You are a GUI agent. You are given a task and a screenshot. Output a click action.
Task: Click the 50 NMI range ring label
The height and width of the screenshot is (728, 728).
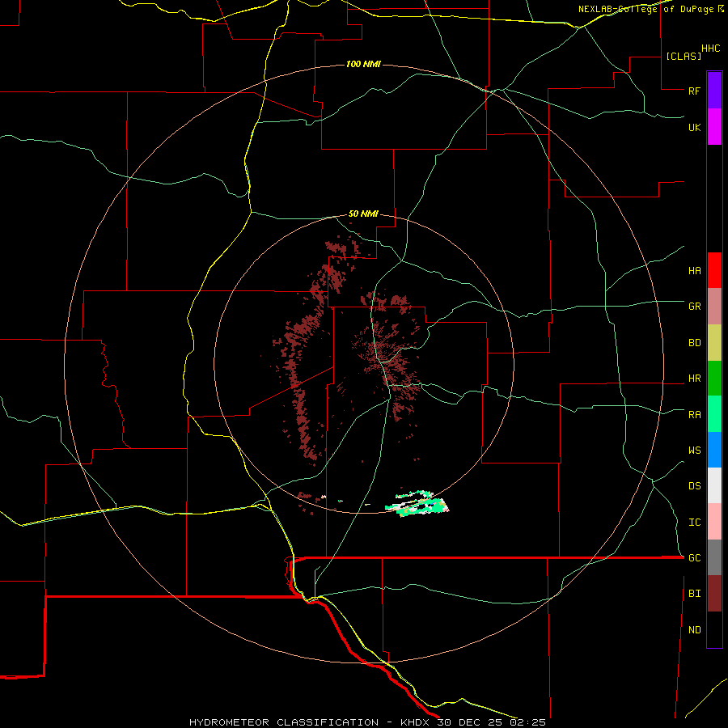[363, 214]
